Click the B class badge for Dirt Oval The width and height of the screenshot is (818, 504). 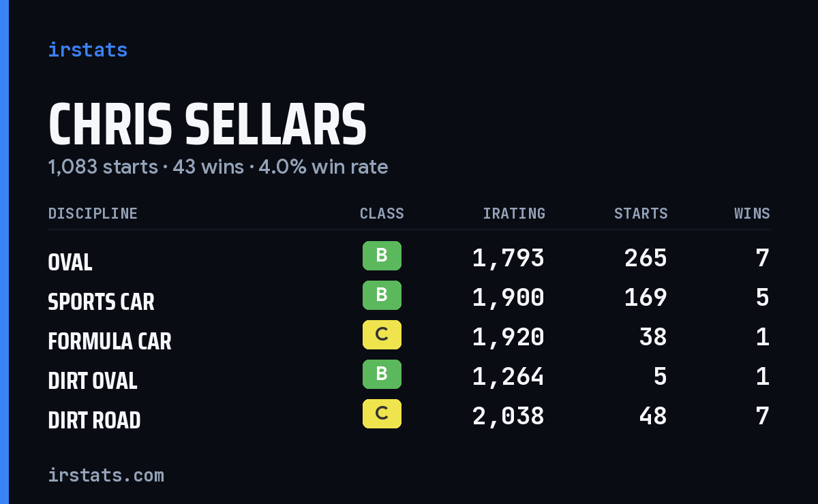point(382,375)
